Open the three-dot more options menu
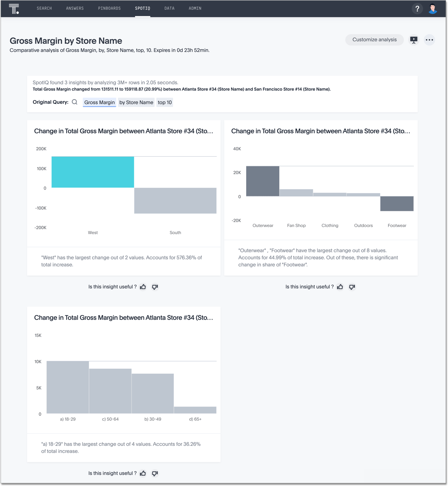Viewport: 448px width, 486px height. pos(429,40)
